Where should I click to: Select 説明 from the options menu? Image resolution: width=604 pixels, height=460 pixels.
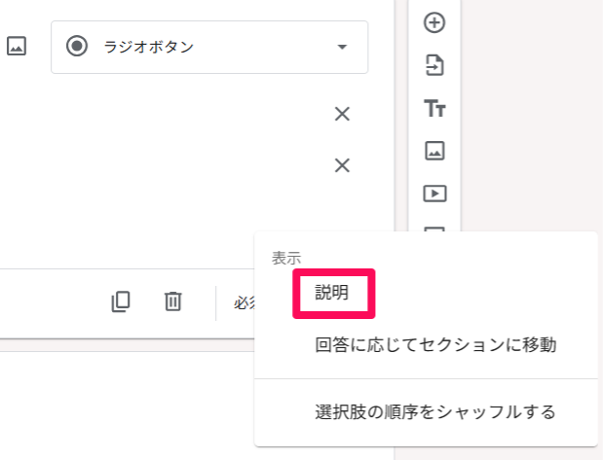coord(332,293)
